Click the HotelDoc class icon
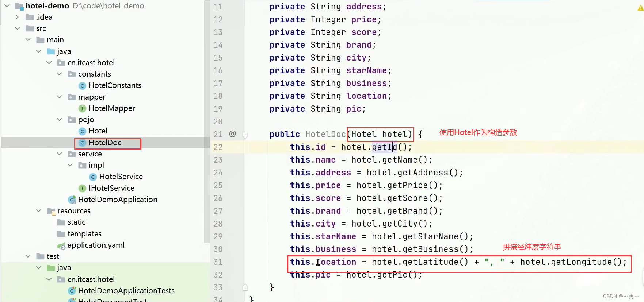The width and height of the screenshot is (644, 302). 83,143
